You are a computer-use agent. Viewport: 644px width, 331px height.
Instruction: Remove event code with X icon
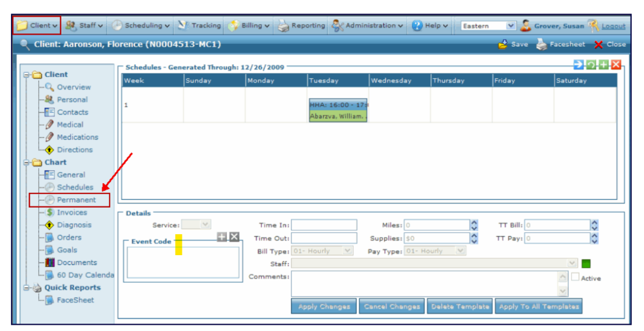(x=234, y=237)
